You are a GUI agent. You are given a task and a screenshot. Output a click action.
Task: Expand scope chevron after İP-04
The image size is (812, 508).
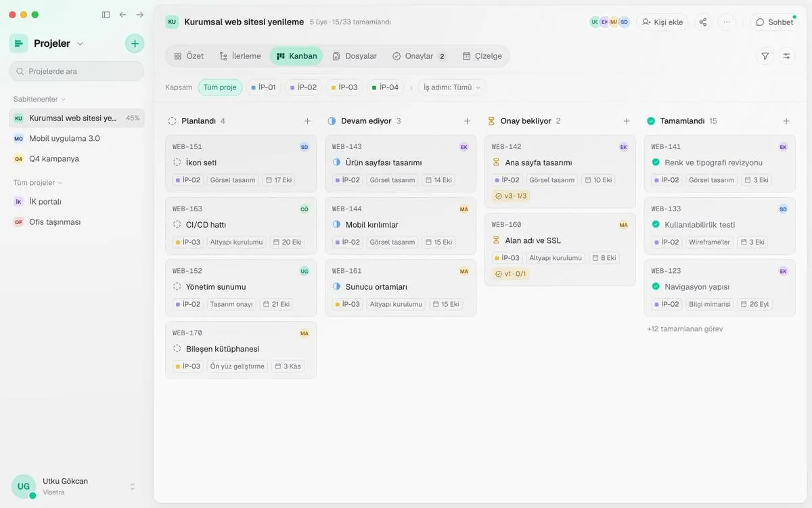point(411,87)
